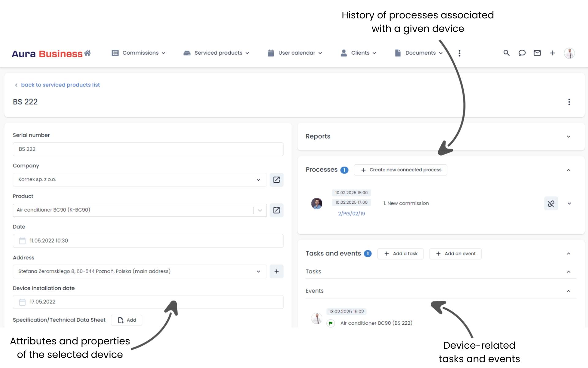The height and width of the screenshot is (368, 588).
Task: Click Create new connected process
Action: pyautogui.click(x=401, y=170)
